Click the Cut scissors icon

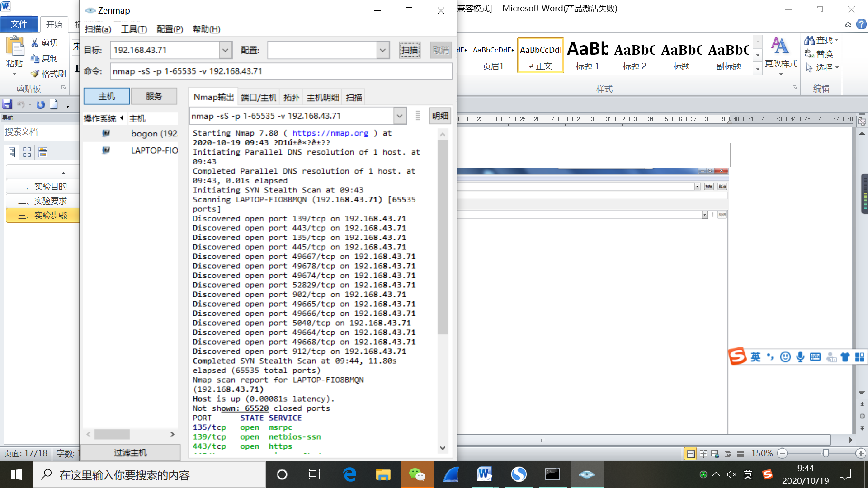(x=35, y=43)
